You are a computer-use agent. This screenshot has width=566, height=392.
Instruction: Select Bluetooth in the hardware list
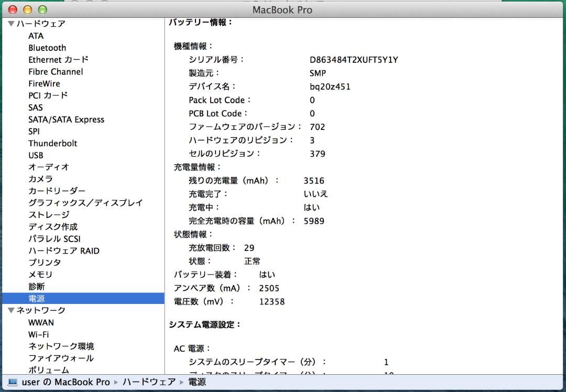coord(47,48)
